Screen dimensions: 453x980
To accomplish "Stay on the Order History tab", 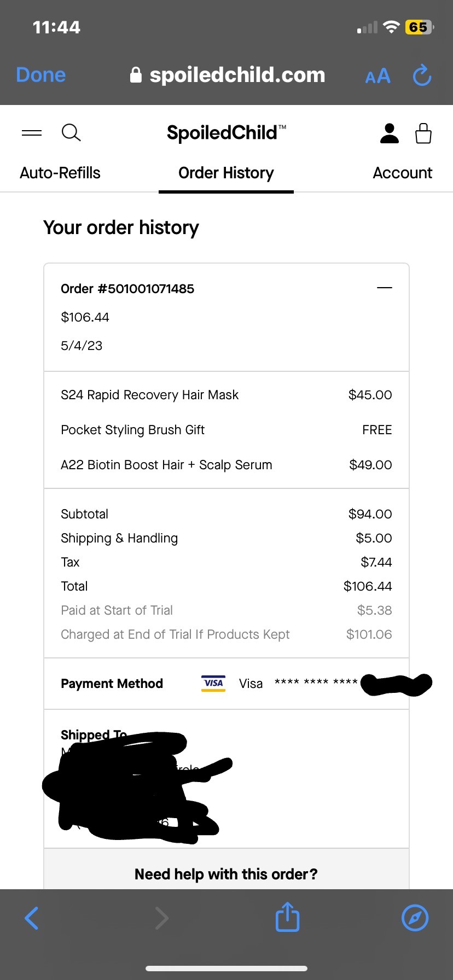I will point(226,173).
